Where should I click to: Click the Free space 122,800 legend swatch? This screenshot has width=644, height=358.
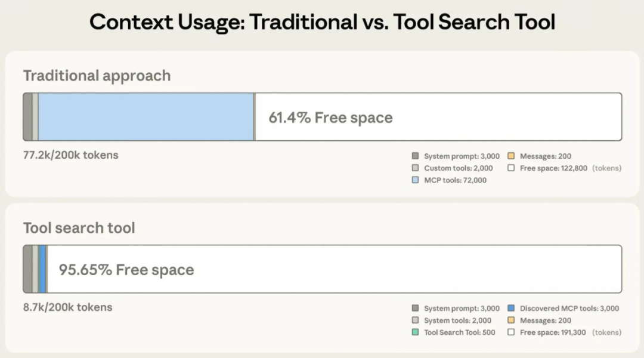[511, 168]
